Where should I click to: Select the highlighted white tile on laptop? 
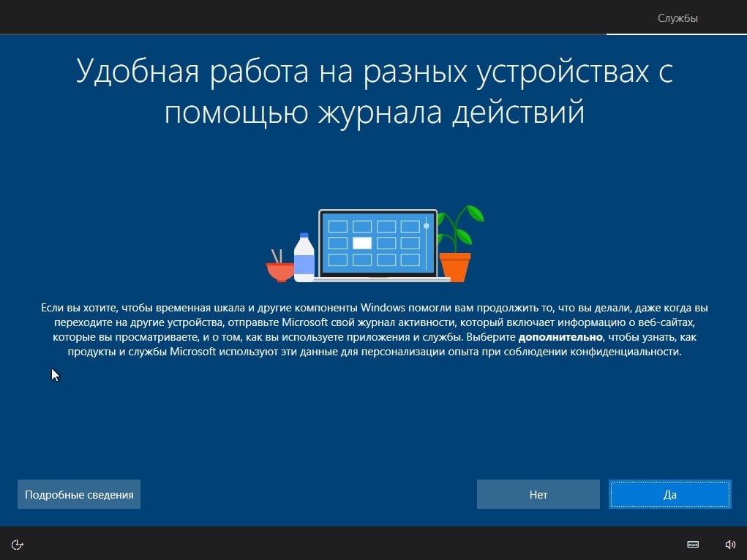coord(361,243)
